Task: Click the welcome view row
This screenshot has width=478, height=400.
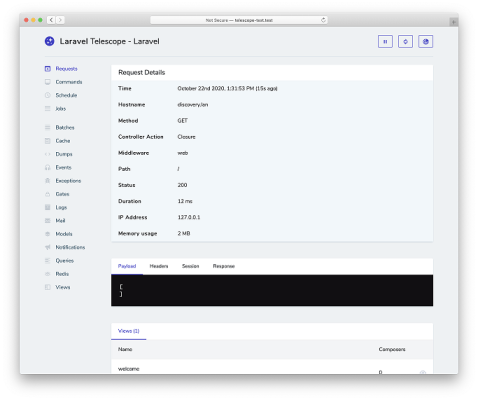Action: click(x=272, y=367)
